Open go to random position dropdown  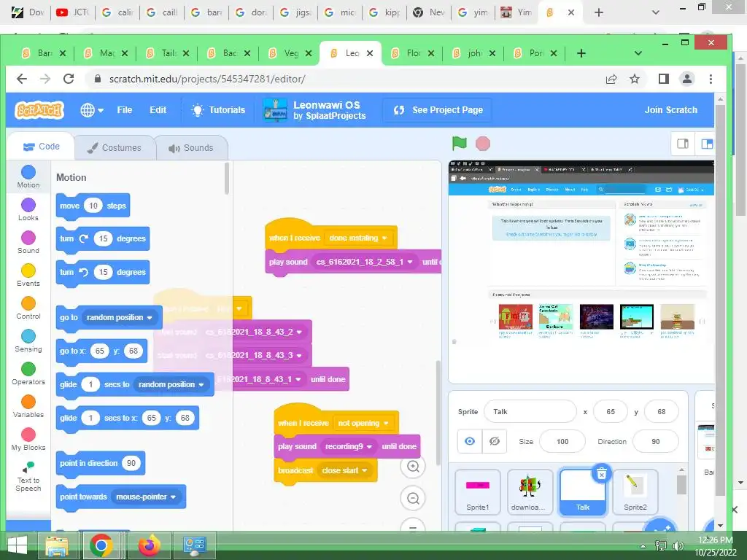(119, 317)
